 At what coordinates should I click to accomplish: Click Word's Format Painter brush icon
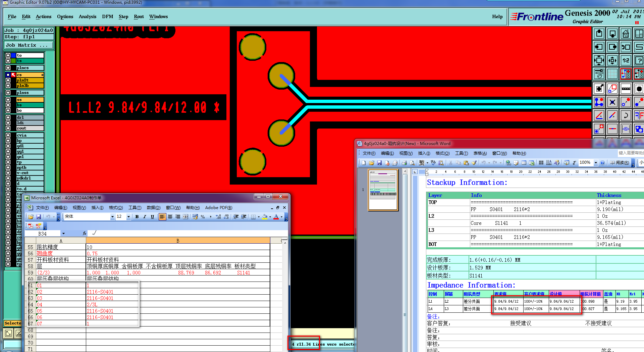pos(474,163)
